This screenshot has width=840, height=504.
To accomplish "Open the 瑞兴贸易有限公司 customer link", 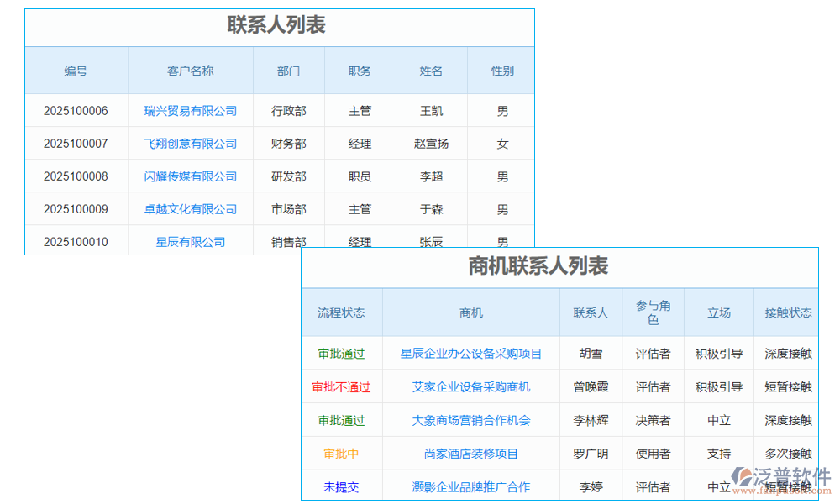I will point(190,110).
